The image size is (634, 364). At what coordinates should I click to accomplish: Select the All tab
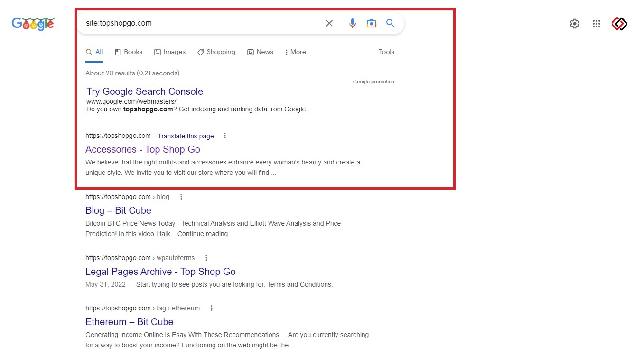[x=94, y=52]
